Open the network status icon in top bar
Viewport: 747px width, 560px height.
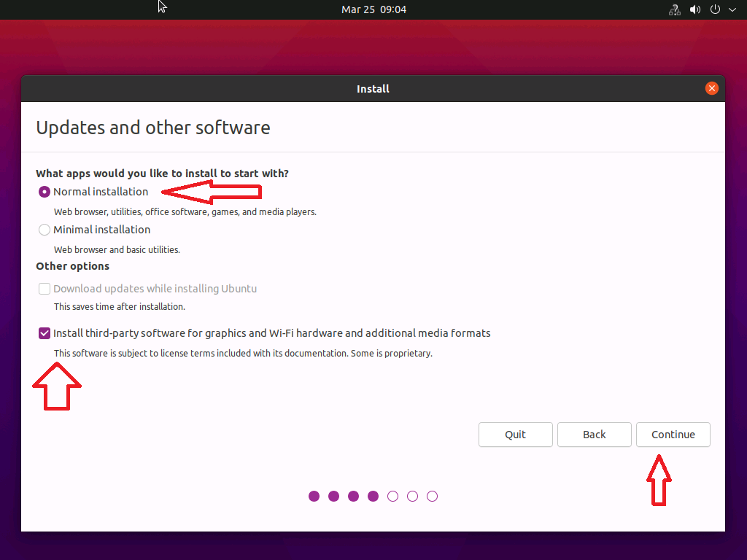[x=675, y=10]
